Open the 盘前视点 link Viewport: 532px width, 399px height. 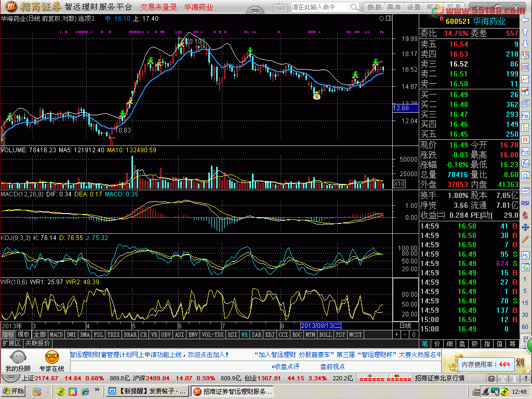pos(332,367)
